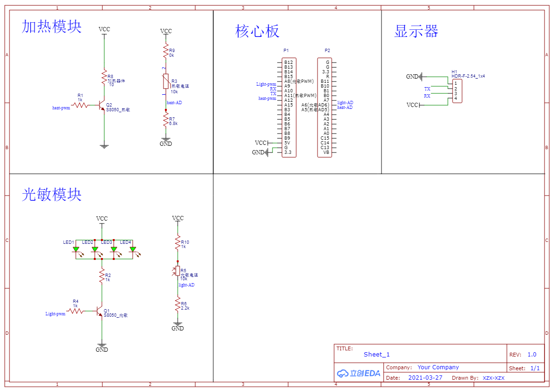Viewport: 554px width, 392px height.
Task: Click light-AD net label at P2 connector
Action: [345, 103]
